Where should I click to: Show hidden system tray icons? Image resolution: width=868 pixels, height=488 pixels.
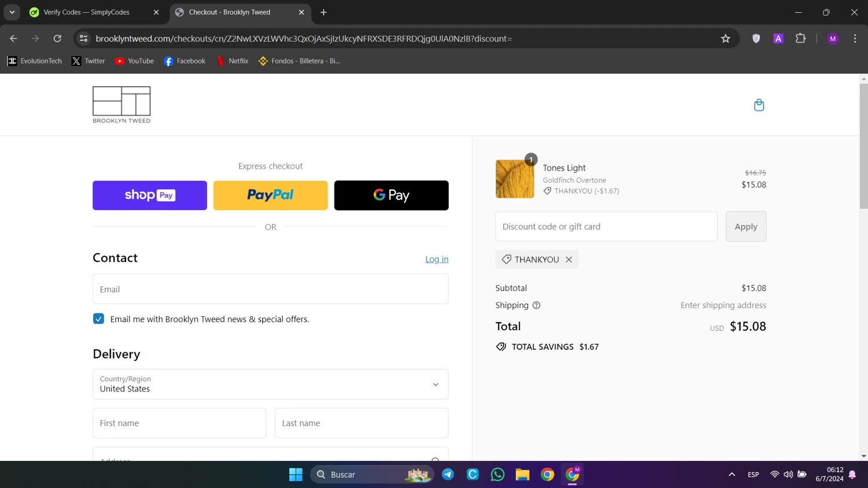[x=731, y=475]
